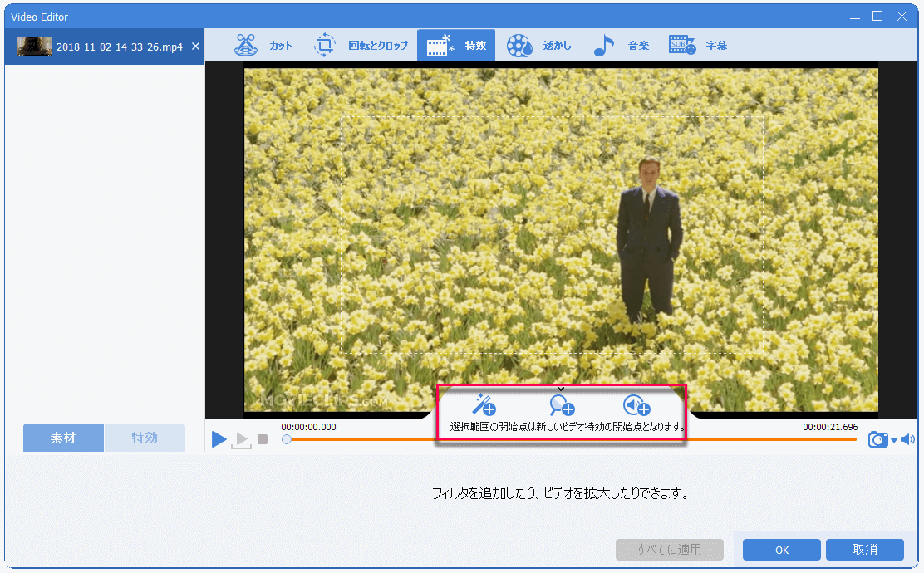Open the 字幕 subtitle tab

click(698, 46)
